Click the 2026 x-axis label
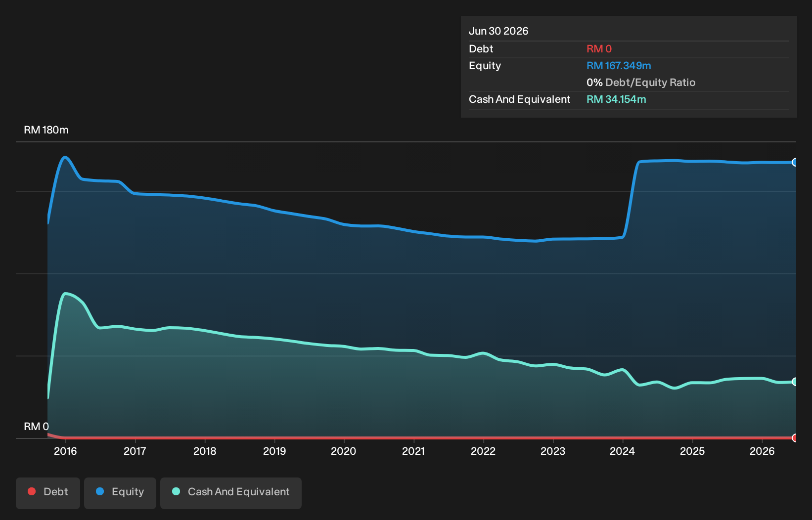Screen dimensions: 812x520 click(x=762, y=451)
